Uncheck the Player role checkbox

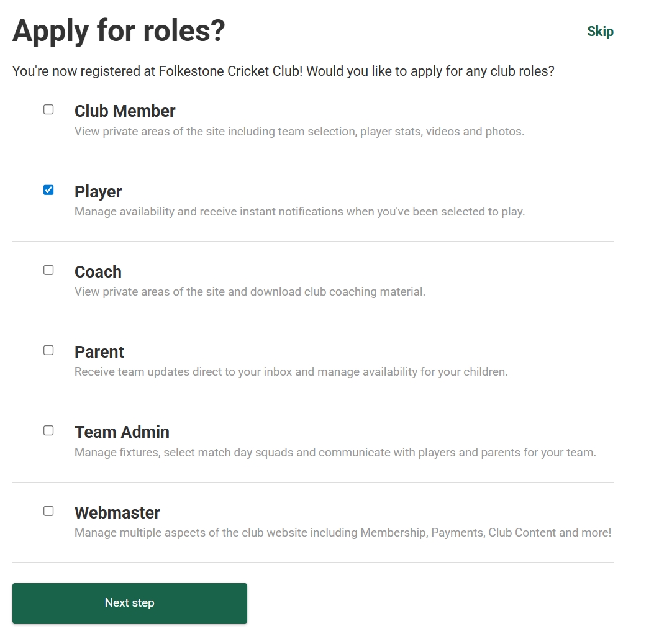(x=48, y=190)
